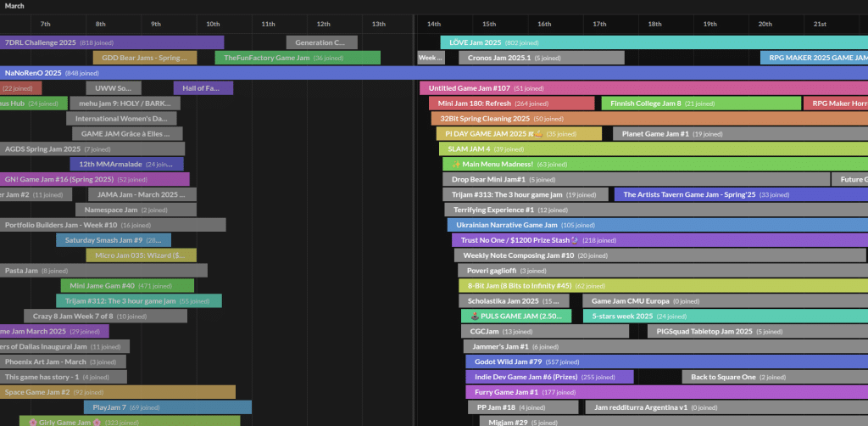The height and width of the screenshot is (426, 868).
Task: Open TheFunFactory Game Jam entry
Action: click(x=298, y=58)
